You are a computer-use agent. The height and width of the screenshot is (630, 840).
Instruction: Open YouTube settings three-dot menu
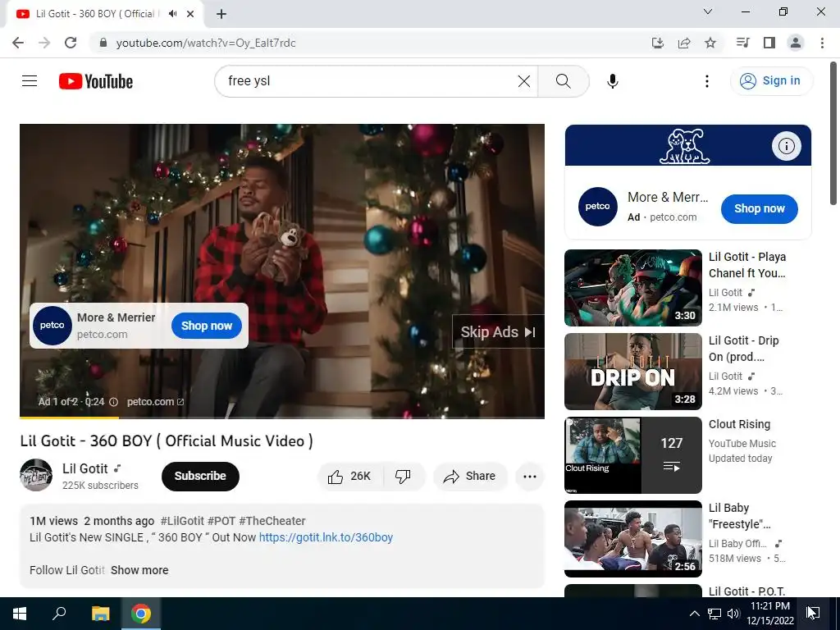click(706, 81)
